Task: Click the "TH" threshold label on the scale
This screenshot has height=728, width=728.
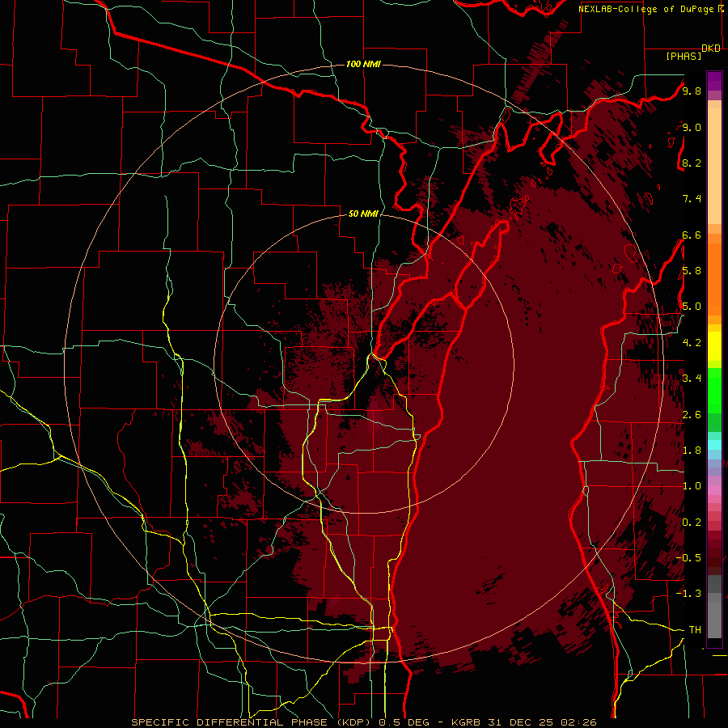Action: coord(695,630)
